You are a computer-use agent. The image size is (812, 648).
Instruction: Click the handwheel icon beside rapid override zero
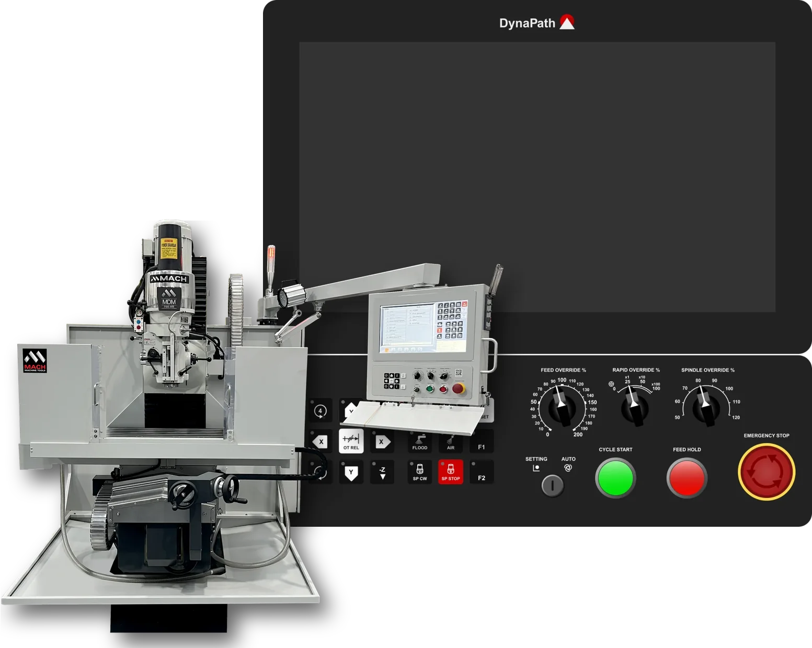611,384
